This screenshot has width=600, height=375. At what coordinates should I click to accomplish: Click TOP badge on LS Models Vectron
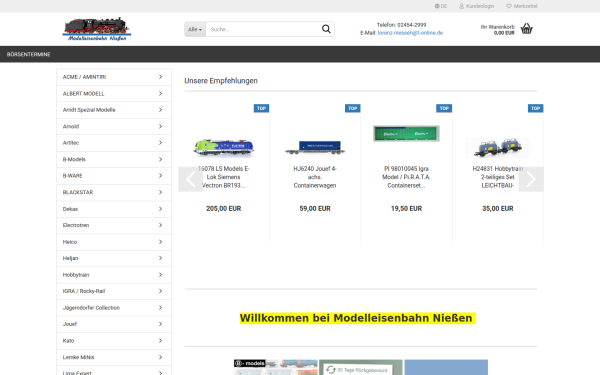click(x=261, y=108)
